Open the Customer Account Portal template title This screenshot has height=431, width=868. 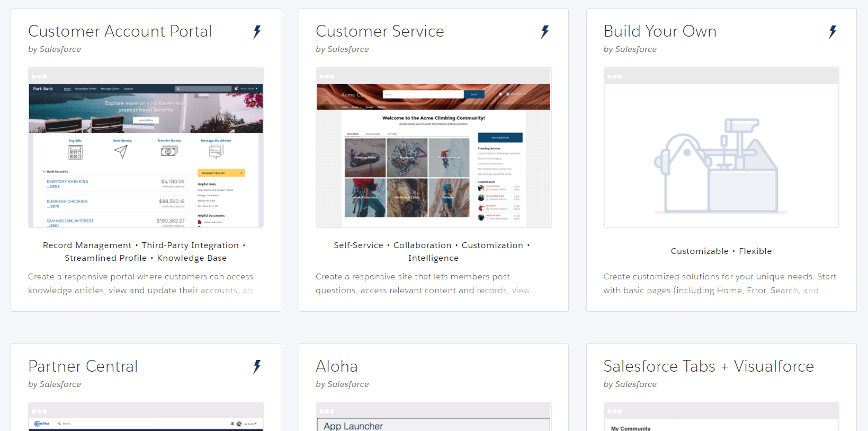[x=120, y=31]
